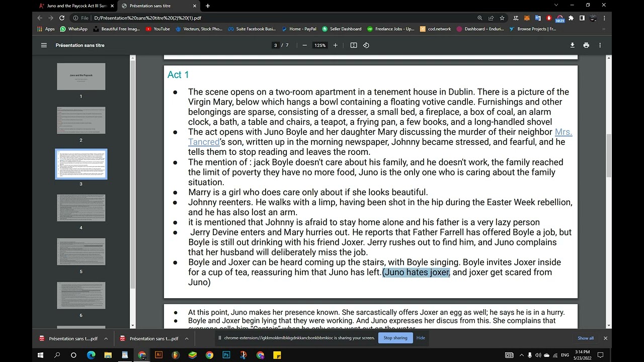Open the PDF viewer sidebar menu icon
The image size is (644, 362).
point(44,45)
